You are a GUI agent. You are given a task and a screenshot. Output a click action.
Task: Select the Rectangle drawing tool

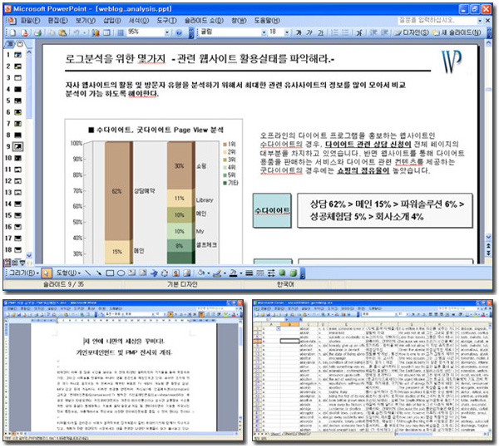[x=110, y=273]
